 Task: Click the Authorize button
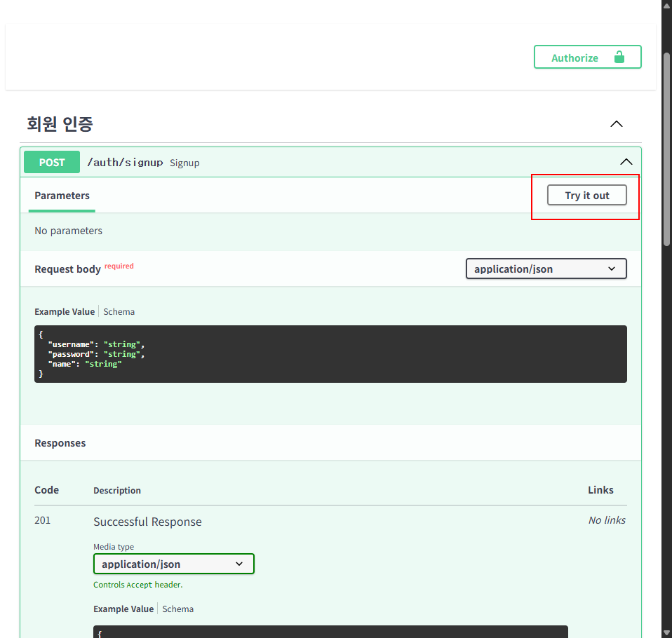click(x=587, y=57)
